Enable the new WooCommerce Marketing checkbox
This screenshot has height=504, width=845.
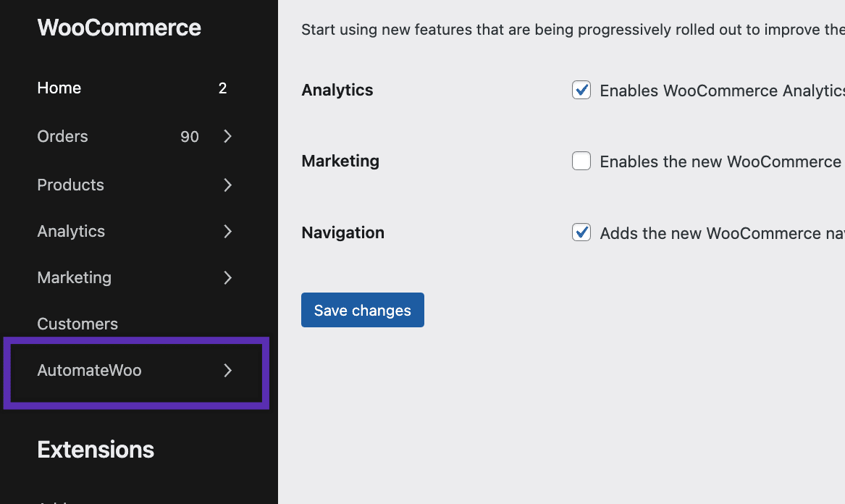(581, 161)
